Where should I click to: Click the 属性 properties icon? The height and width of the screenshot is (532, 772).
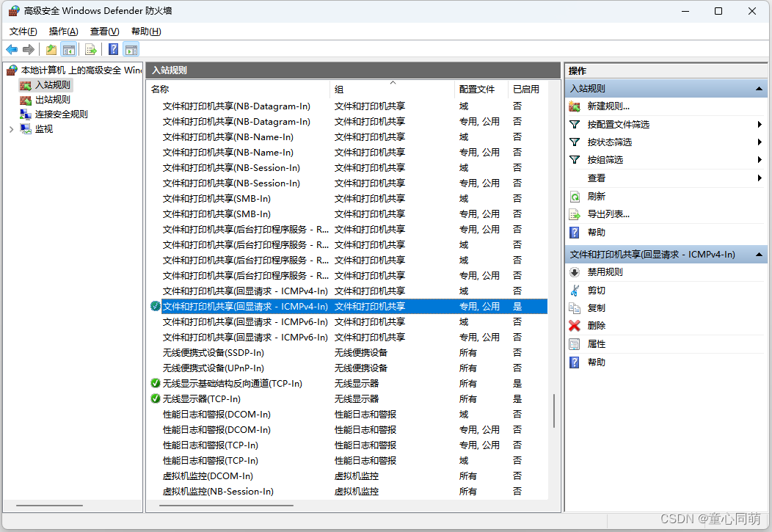(x=575, y=344)
